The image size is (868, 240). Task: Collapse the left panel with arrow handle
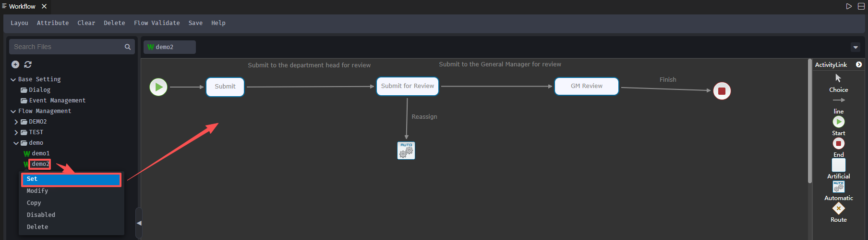139,223
